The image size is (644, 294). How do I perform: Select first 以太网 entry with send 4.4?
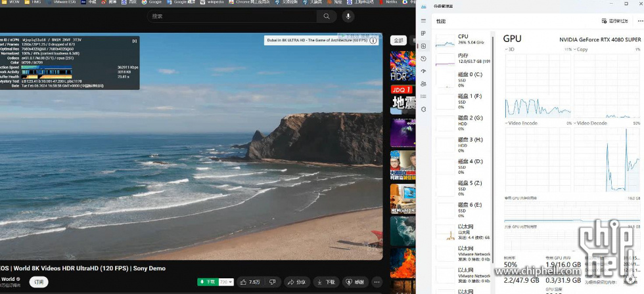point(464,232)
